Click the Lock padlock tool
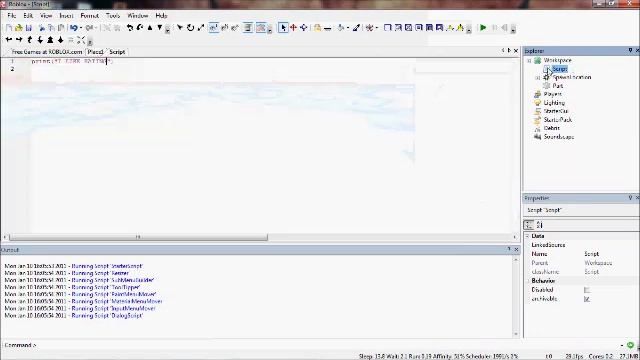640x360 pixels. 318,28
